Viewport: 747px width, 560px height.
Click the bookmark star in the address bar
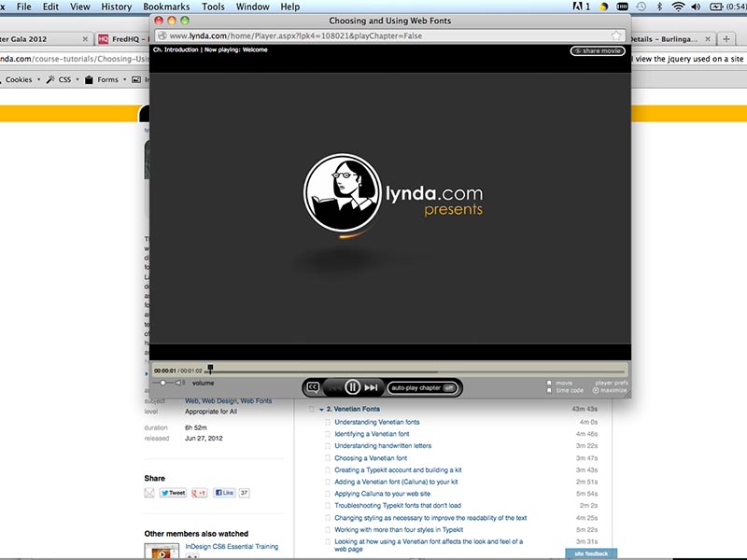(x=616, y=35)
